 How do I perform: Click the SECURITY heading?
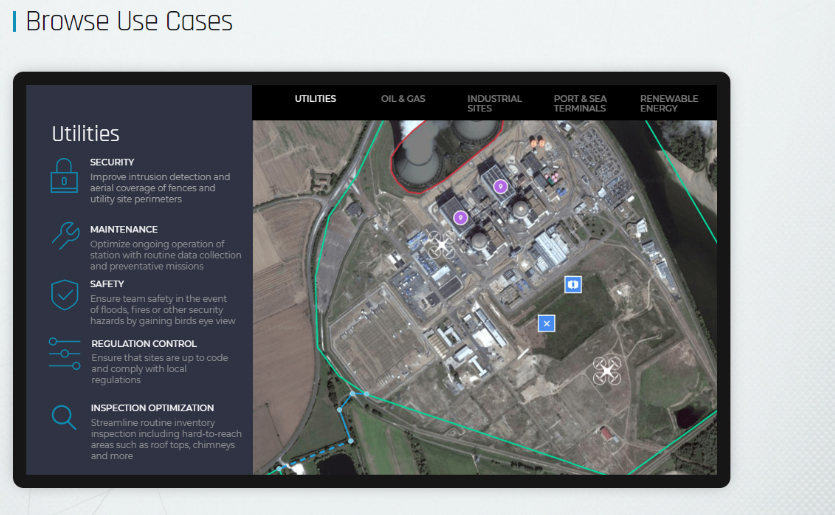tap(112, 162)
